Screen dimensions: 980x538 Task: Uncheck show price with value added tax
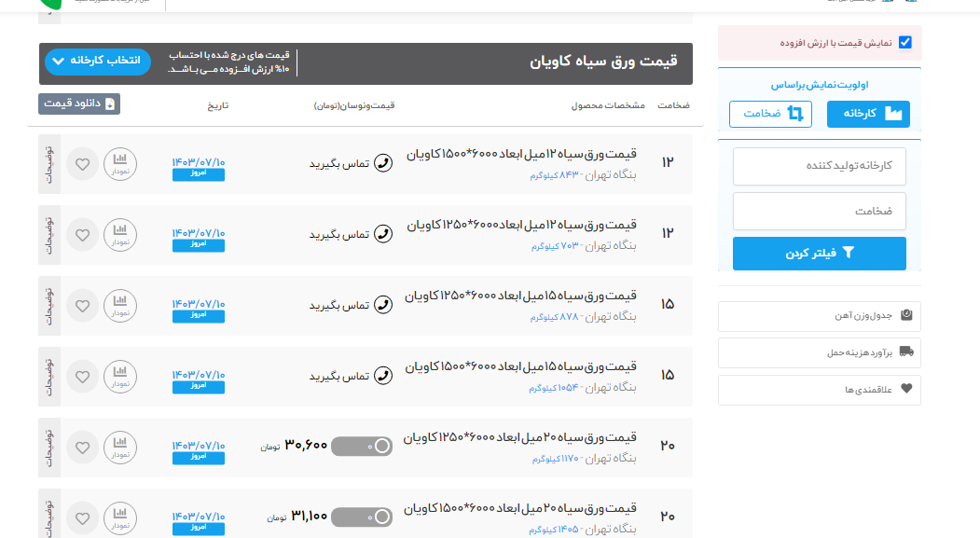coord(904,43)
